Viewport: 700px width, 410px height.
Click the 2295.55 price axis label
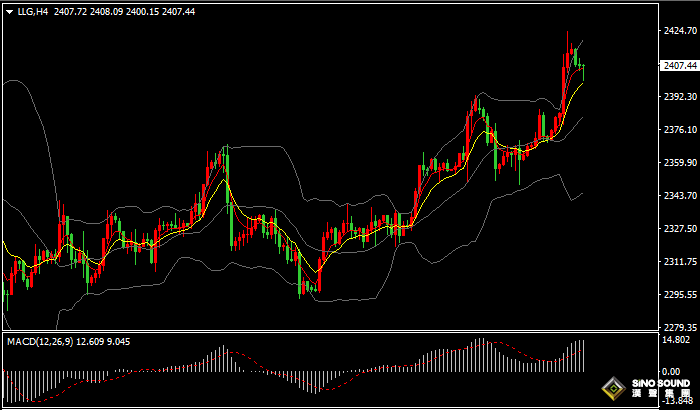679,295
